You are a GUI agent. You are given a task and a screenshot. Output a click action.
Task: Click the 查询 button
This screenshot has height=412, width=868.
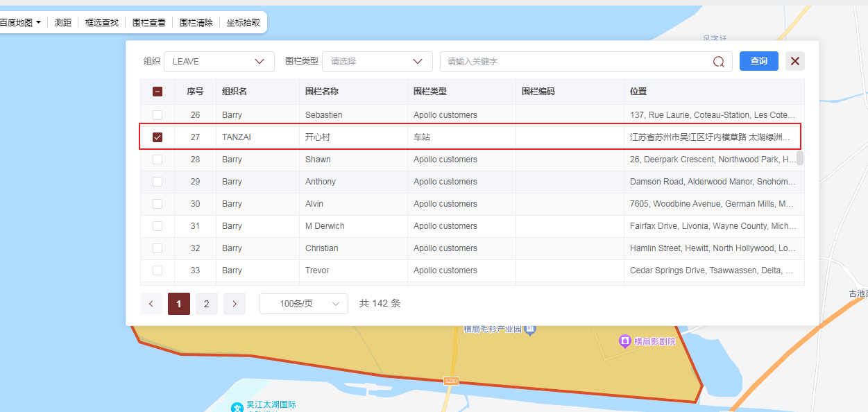(x=758, y=61)
